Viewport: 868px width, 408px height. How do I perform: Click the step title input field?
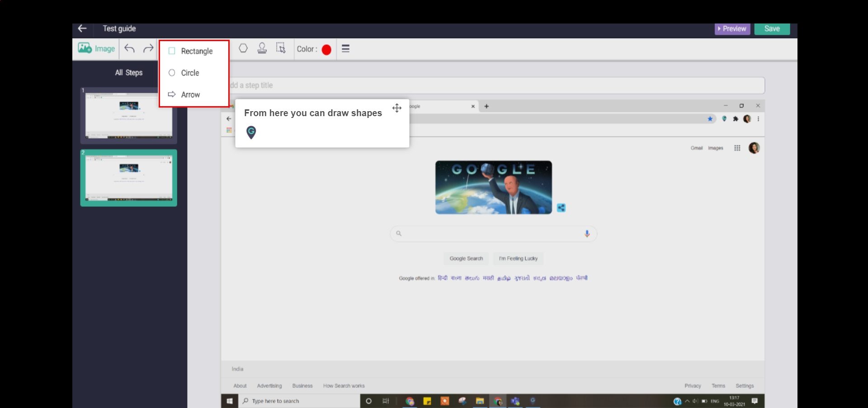(496, 85)
